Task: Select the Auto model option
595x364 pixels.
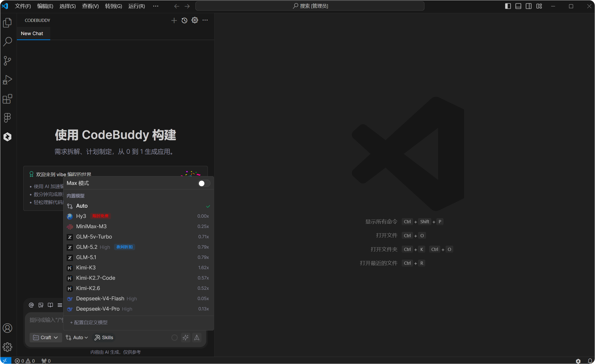Action: click(139, 206)
